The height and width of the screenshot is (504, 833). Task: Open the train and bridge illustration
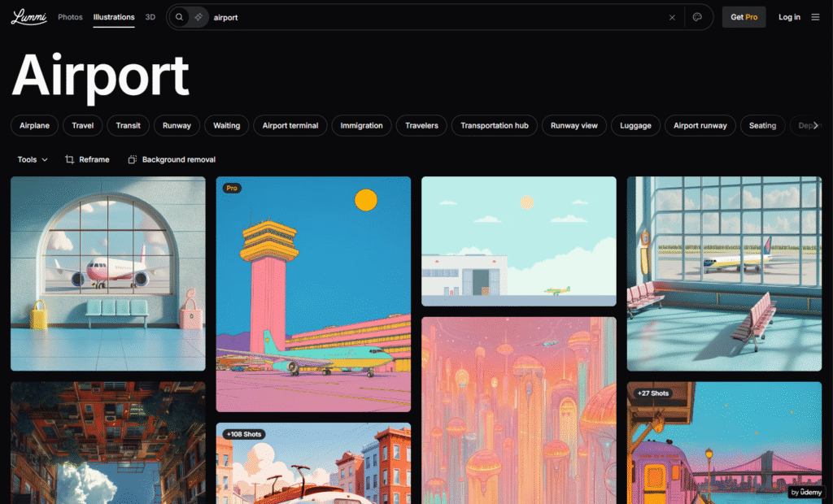coord(724,443)
